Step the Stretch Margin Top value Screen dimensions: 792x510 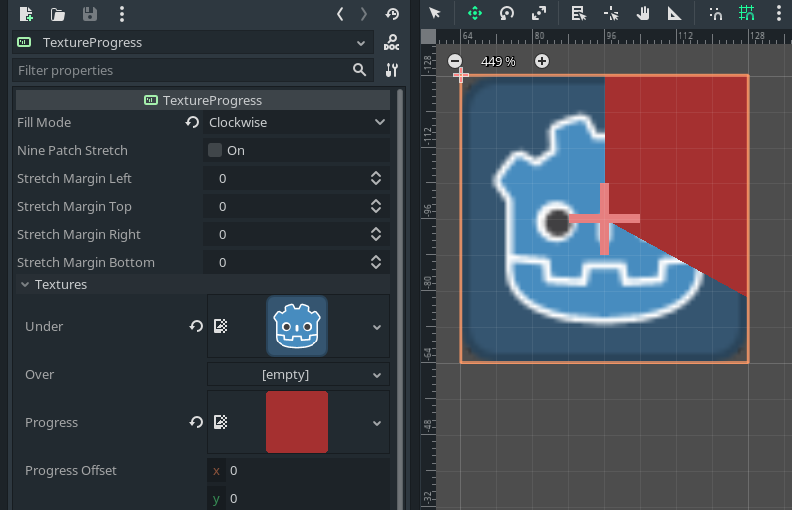(376, 206)
